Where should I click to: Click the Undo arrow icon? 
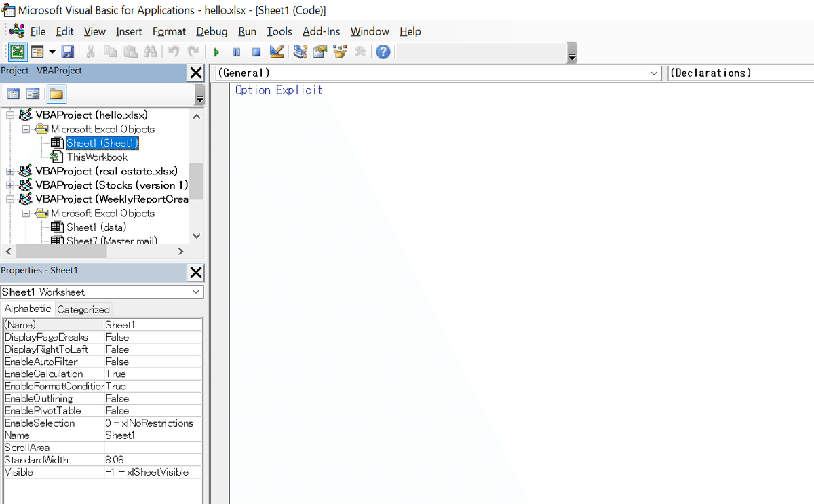click(174, 52)
